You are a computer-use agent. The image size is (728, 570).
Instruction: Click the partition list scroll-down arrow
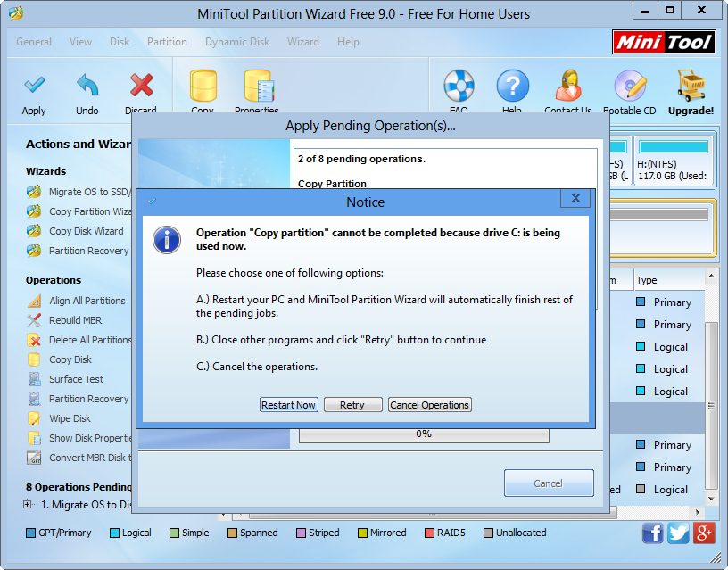click(711, 499)
